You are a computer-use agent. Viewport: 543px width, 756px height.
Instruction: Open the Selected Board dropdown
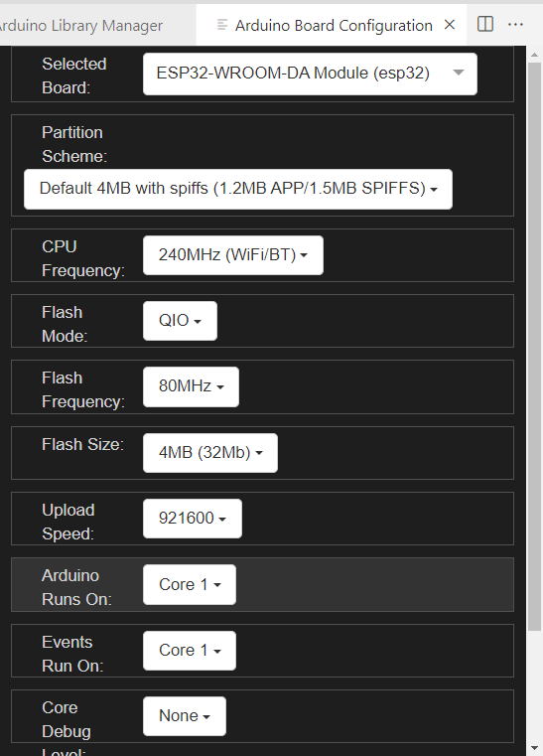point(310,74)
